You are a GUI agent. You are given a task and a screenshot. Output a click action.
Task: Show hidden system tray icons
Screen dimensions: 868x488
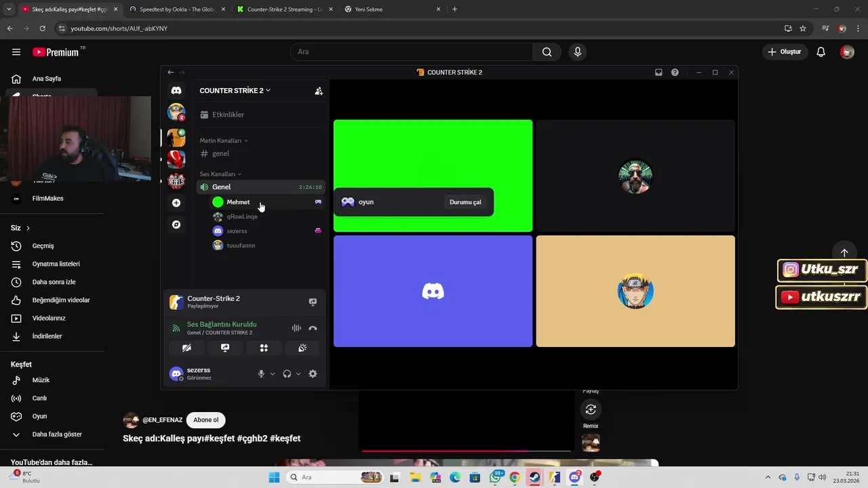(768, 477)
